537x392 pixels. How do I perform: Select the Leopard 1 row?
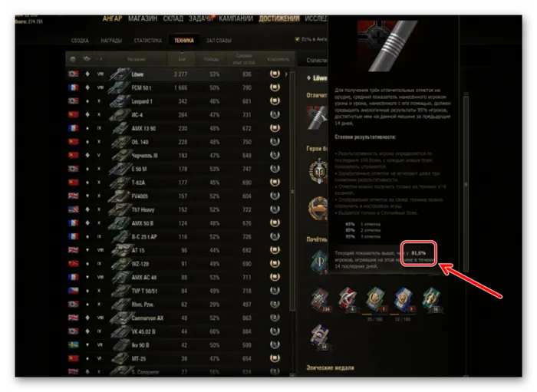[x=178, y=101]
